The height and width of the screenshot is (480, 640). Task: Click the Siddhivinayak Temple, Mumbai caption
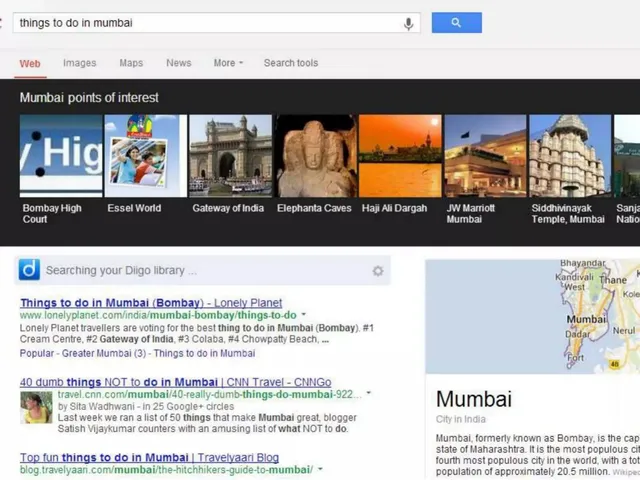click(568, 213)
